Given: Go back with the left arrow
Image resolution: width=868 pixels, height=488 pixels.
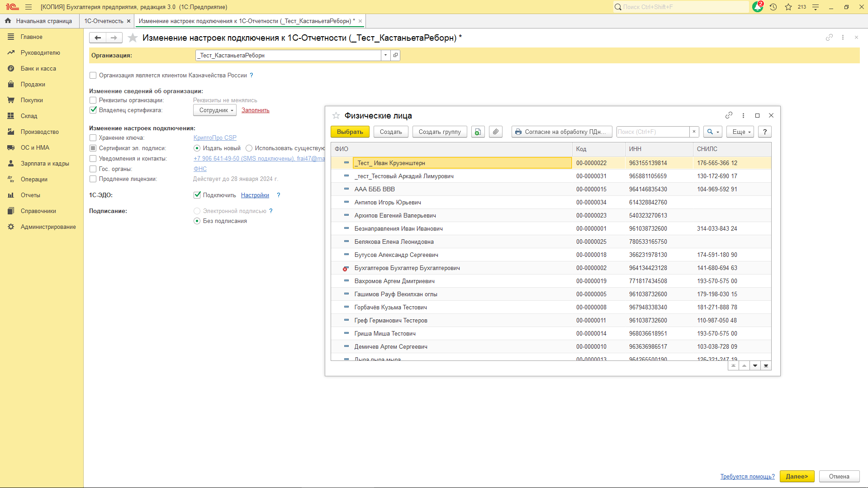Looking at the screenshot, I should 98,38.
